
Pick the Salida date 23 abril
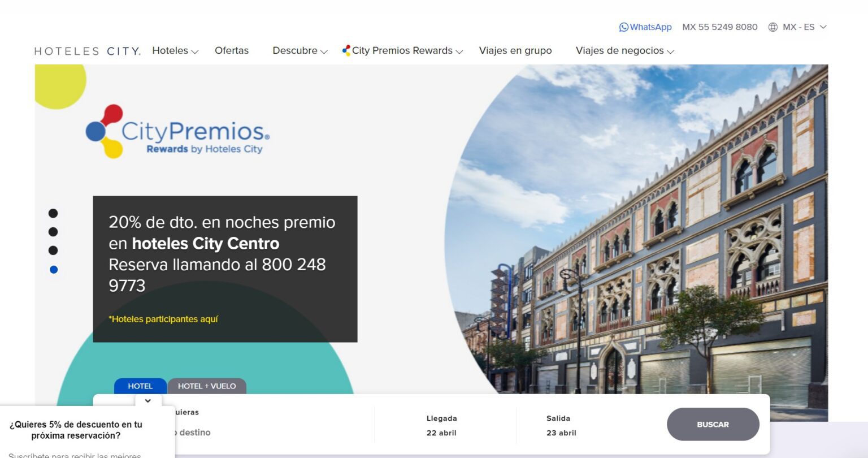pyautogui.click(x=561, y=426)
